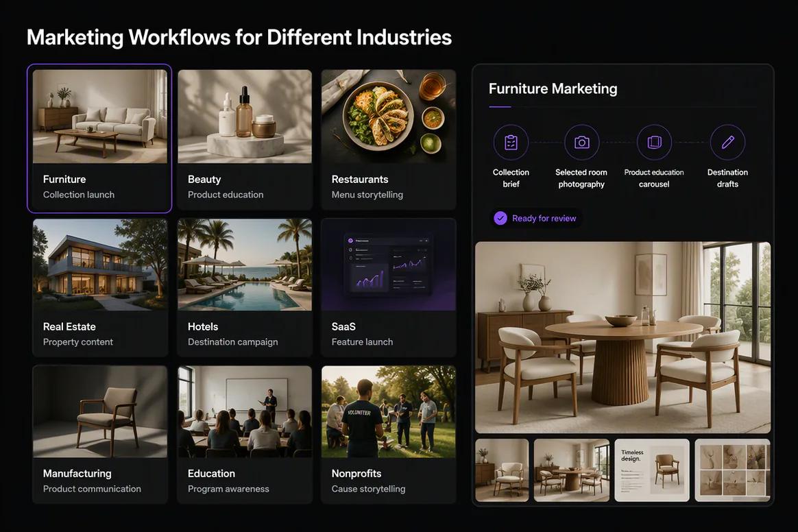798x532 pixels.
Task: Select the Furniture collection launch card
Action: pos(99,138)
